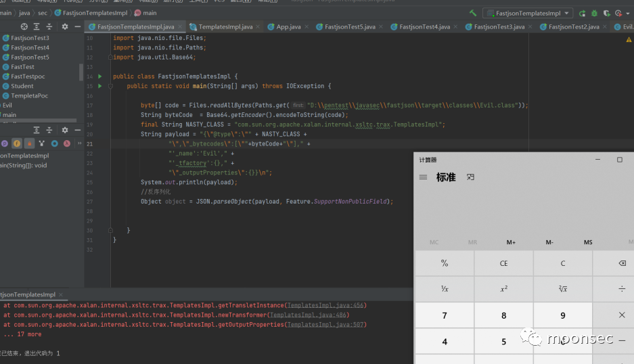Toggle the show lambdas filter
The image size is (634, 364).
click(x=67, y=143)
